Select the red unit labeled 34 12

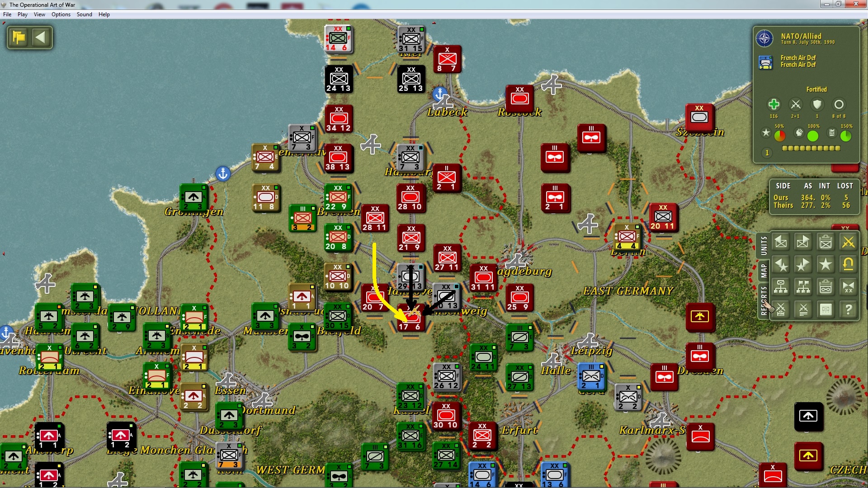click(x=339, y=119)
